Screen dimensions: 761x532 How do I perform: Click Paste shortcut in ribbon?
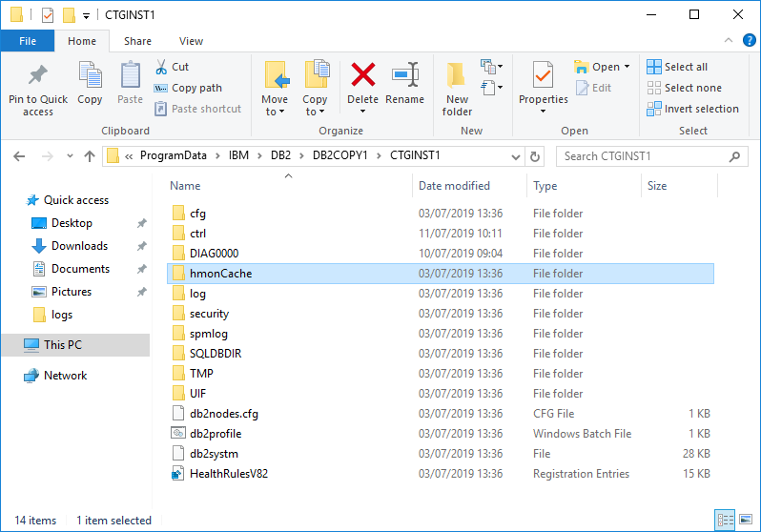197,109
